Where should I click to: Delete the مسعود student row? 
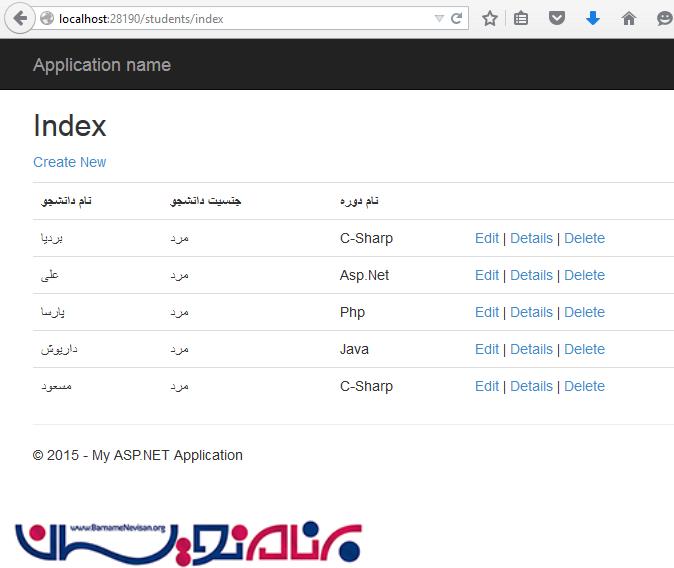(x=584, y=386)
